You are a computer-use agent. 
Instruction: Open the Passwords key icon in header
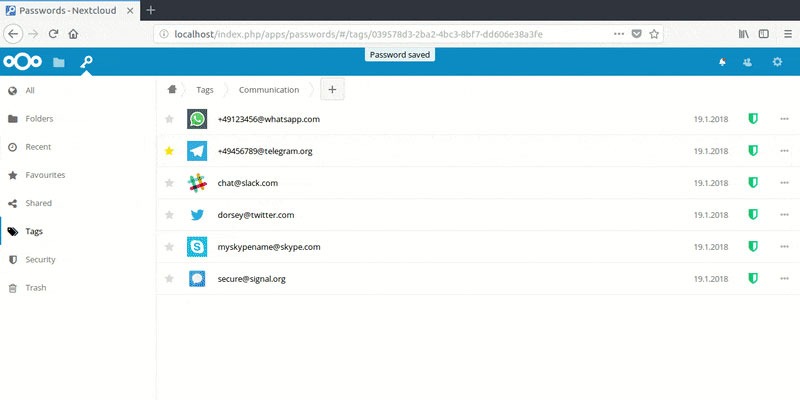click(86, 62)
